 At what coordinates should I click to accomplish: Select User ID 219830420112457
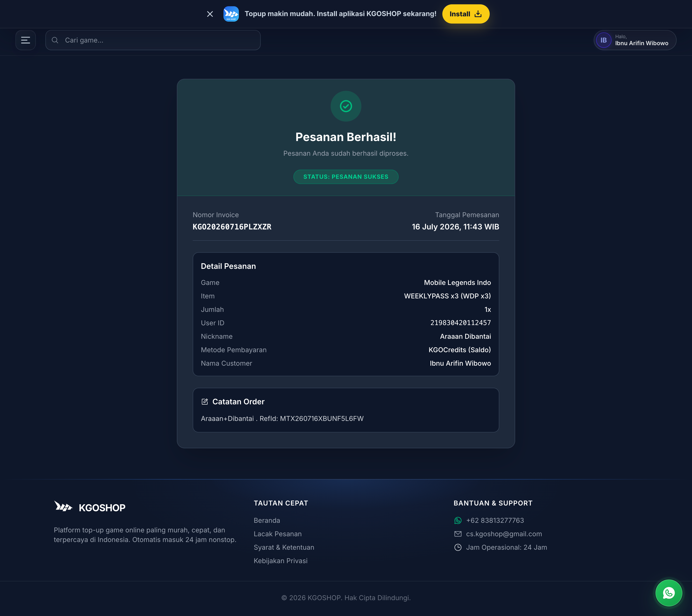tap(460, 323)
